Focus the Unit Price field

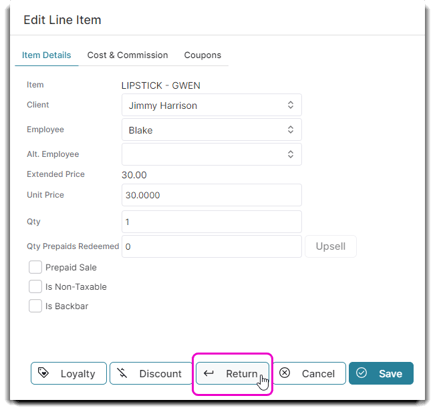coord(212,195)
